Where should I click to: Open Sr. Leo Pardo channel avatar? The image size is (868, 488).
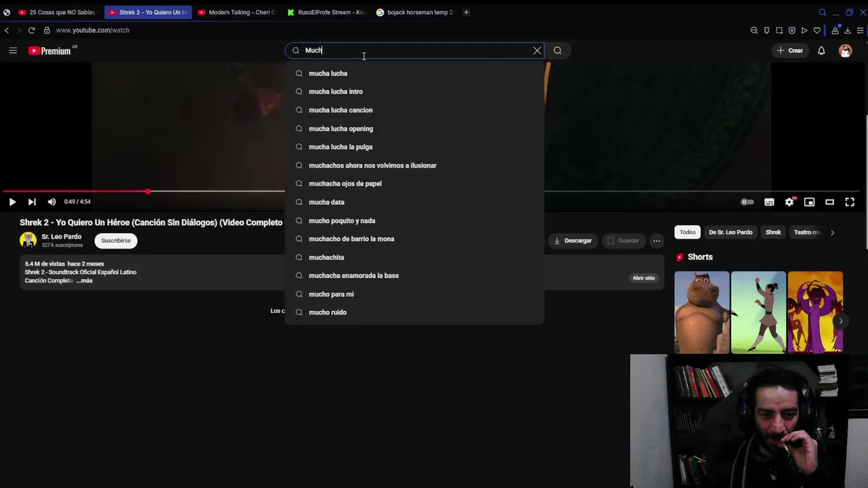[28, 240]
